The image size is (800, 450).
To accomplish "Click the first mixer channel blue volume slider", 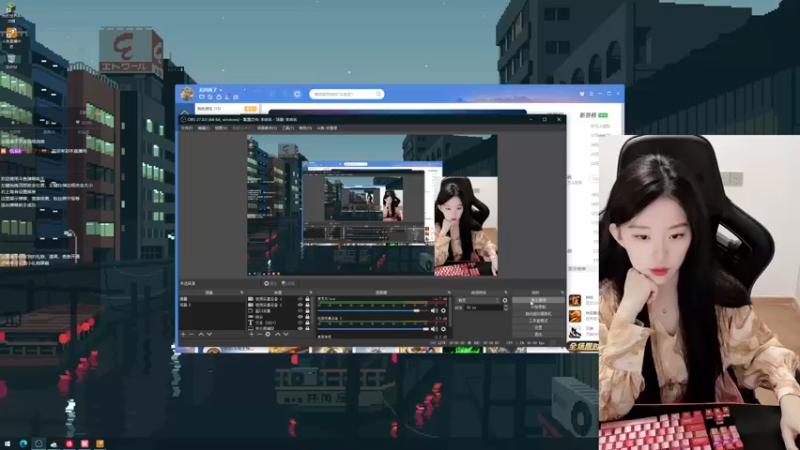I will point(373,311).
